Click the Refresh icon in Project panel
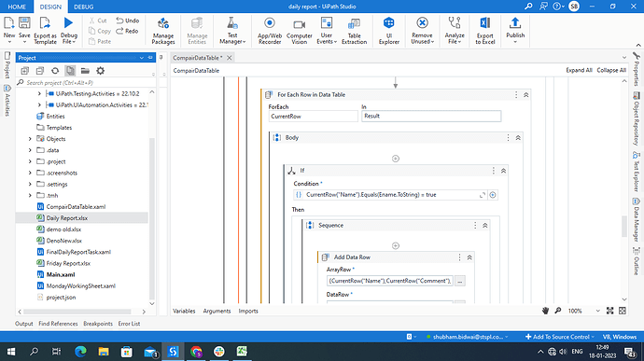This screenshot has height=361, width=644. click(x=55, y=71)
